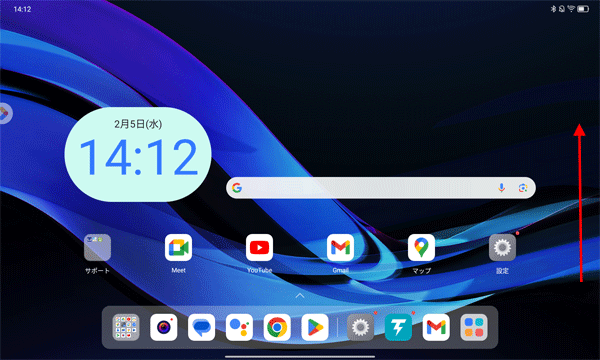The width and height of the screenshot is (600, 360).
Task: Open the apps folder at dock's left end
Action: pyautogui.click(x=126, y=327)
